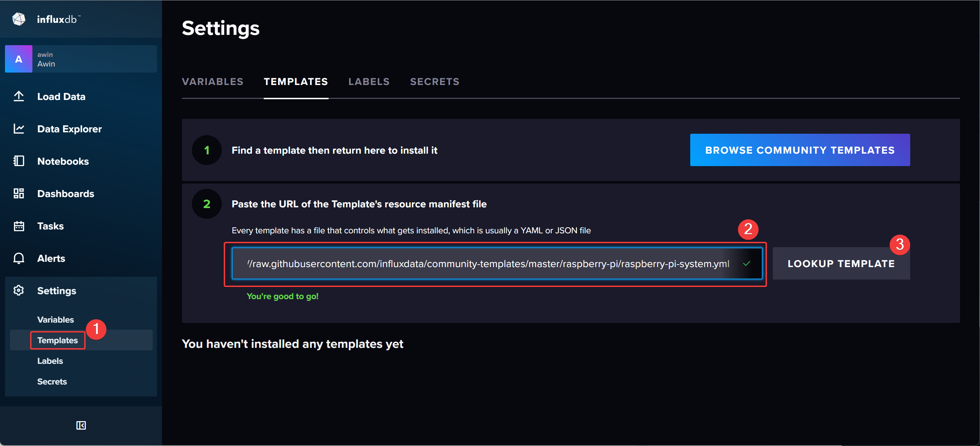Screen dimensions: 980x446
Task: Click the Tasks calendar icon
Action: click(19, 226)
